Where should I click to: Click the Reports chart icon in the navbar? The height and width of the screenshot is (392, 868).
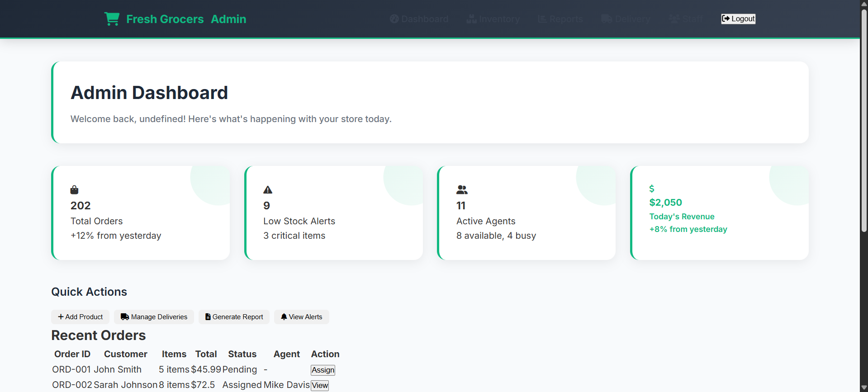pyautogui.click(x=542, y=19)
